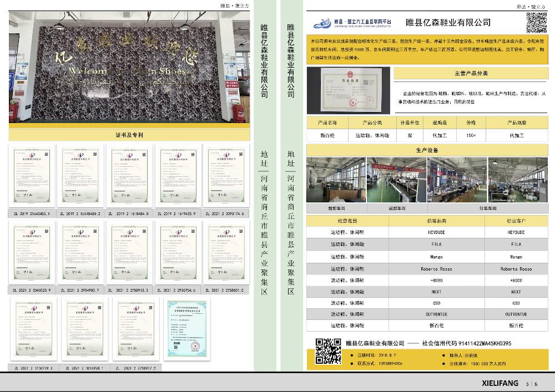Viewport: 555px width, 392px height.
Task: Click the 证书及专利 section header
Action: (x=129, y=135)
